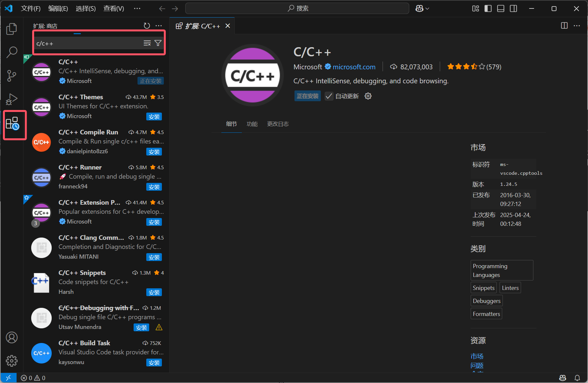
Task: Open the Programming Languages category
Action: [502, 270]
